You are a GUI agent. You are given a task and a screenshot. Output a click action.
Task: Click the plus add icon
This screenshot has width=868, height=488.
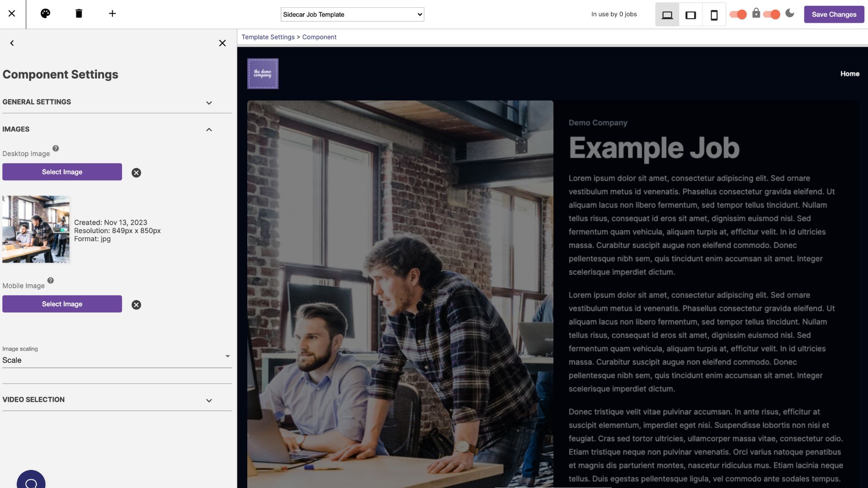click(112, 14)
